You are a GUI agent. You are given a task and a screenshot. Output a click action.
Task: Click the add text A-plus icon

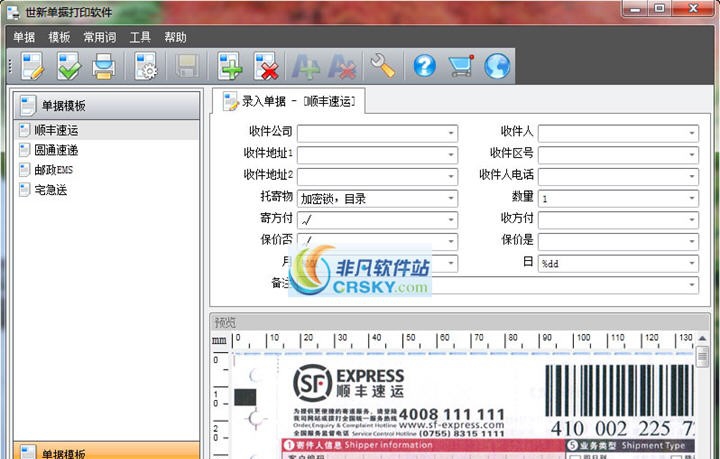(x=306, y=67)
